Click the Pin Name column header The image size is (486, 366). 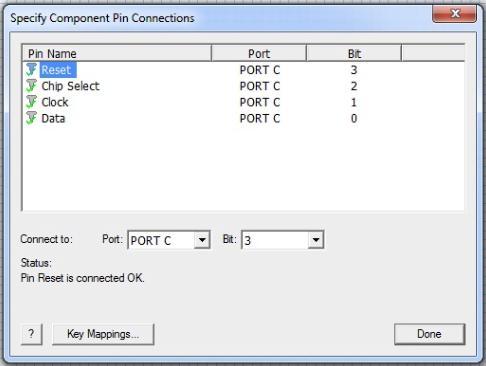coord(117,53)
